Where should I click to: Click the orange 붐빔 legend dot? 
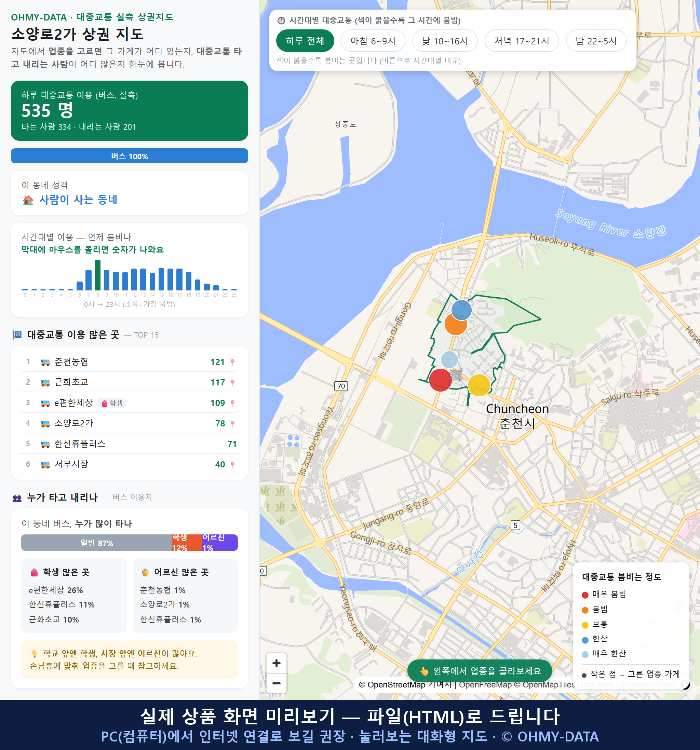click(x=585, y=610)
